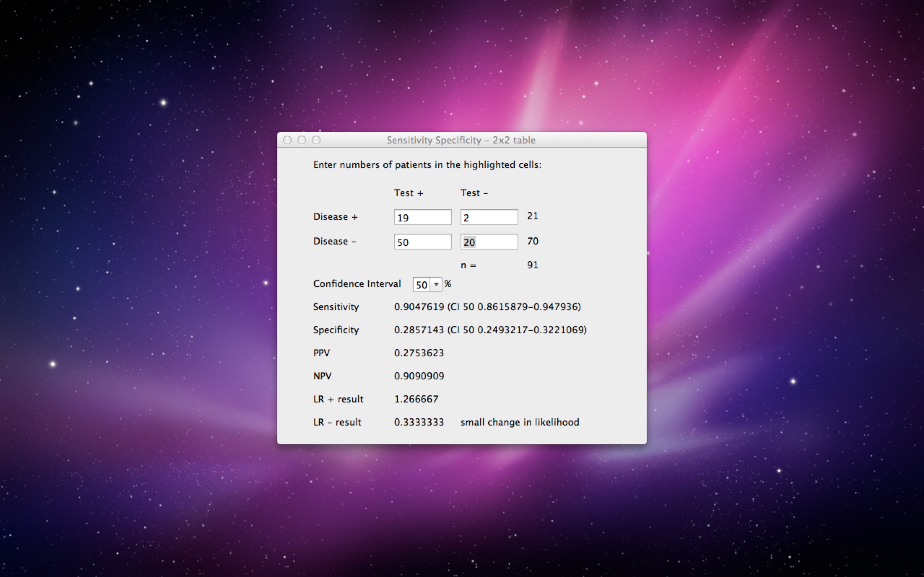
Task: Click the LR + result value
Action: [417, 399]
